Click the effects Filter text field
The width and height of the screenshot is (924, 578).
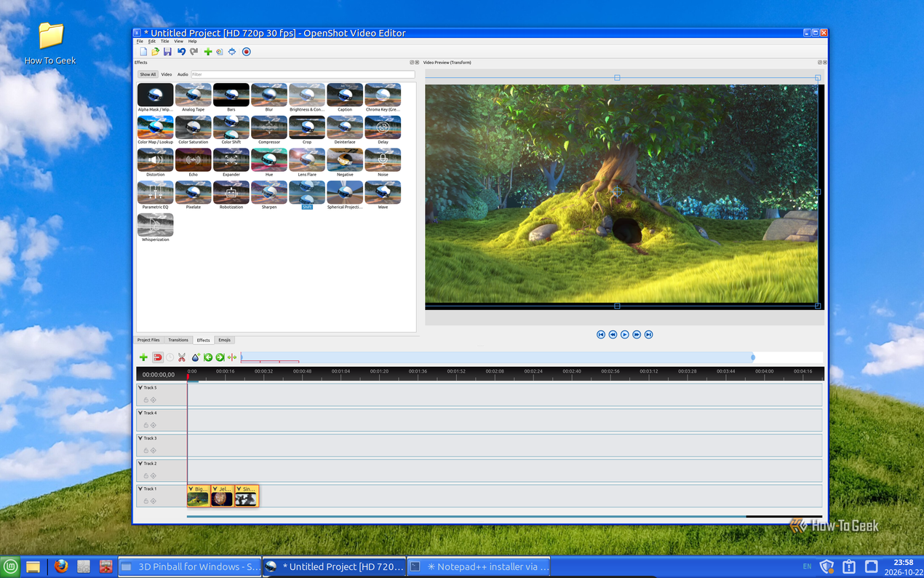(303, 74)
